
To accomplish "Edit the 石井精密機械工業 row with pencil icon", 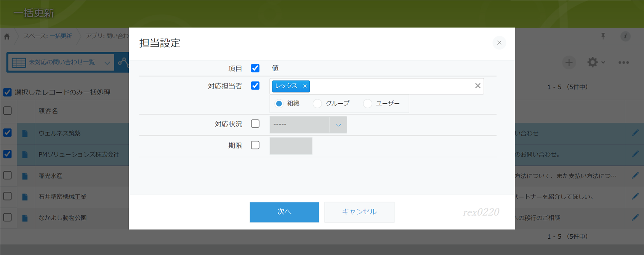I will pos(635,196).
